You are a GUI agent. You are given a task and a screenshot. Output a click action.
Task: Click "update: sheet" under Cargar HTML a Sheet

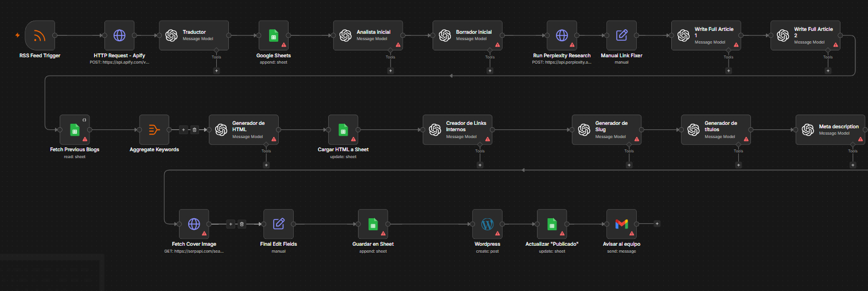point(343,156)
